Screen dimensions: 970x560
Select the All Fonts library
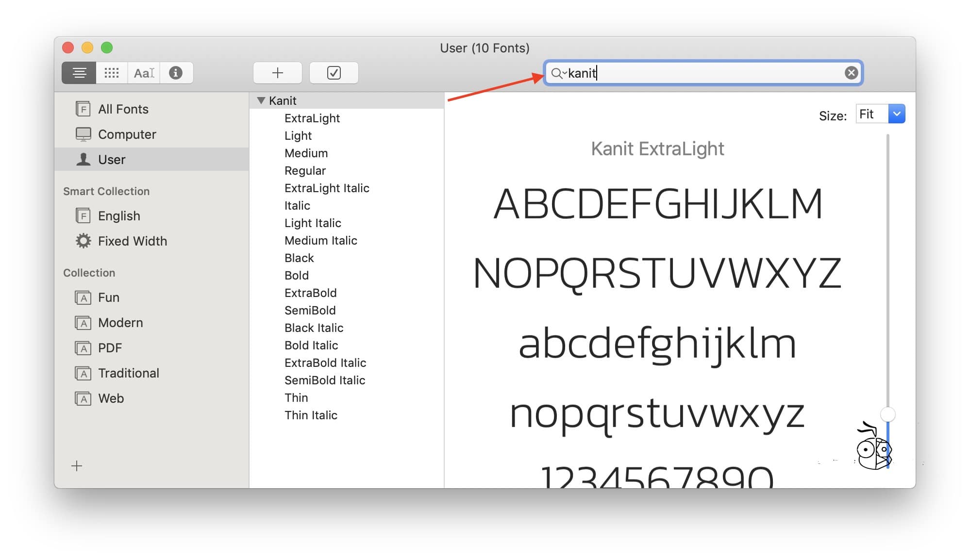(x=123, y=109)
